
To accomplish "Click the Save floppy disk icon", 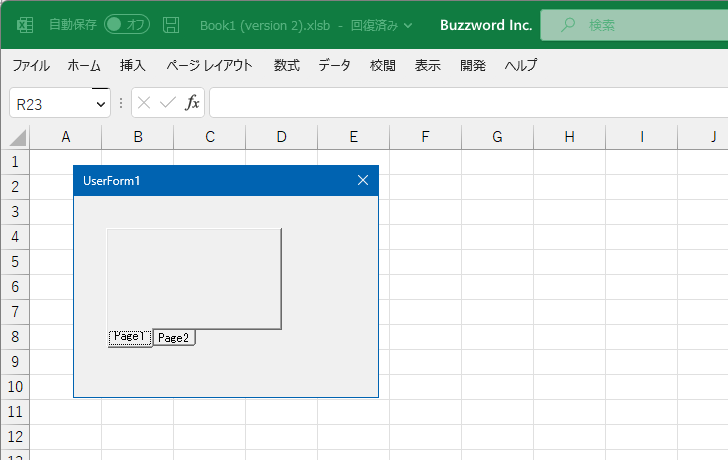I will tap(171, 24).
